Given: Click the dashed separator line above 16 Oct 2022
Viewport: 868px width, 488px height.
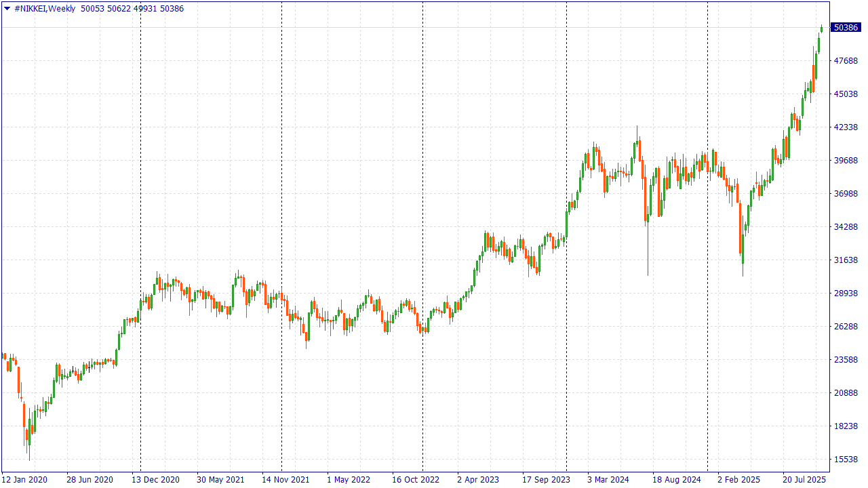Looking at the screenshot, I should [x=422, y=203].
